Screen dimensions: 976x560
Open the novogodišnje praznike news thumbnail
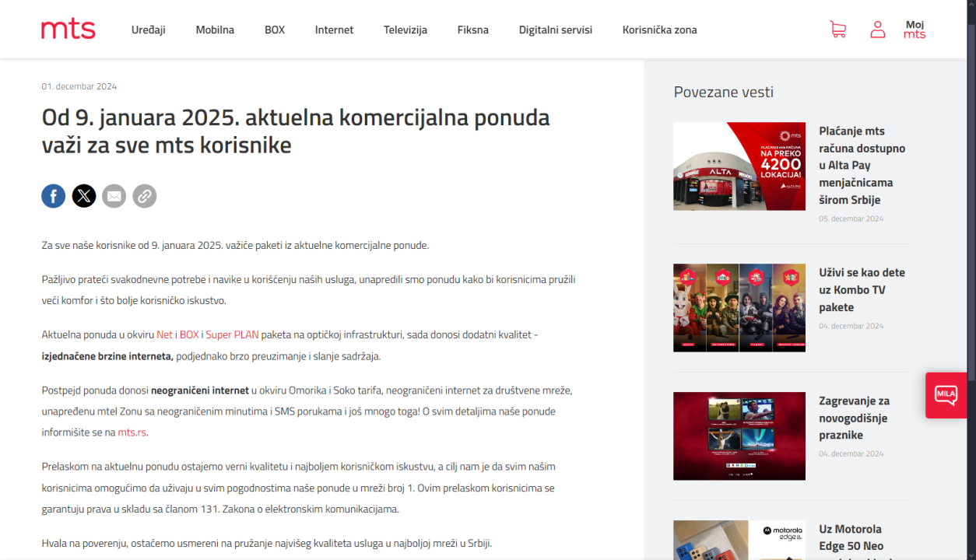(x=739, y=436)
